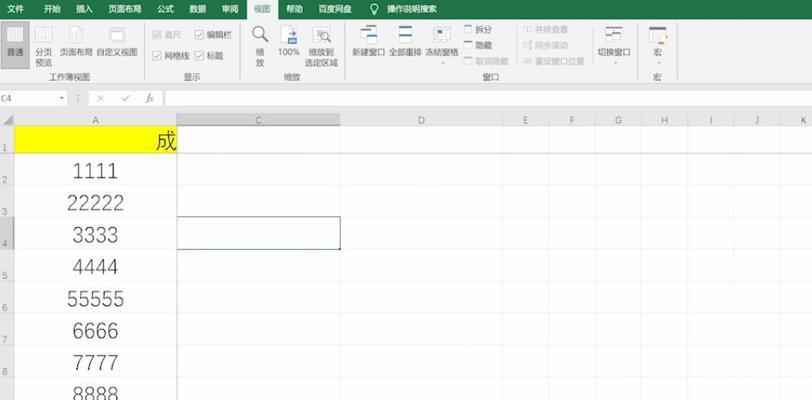
Task: Click the cell containing 4444
Action: [x=95, y=266]
